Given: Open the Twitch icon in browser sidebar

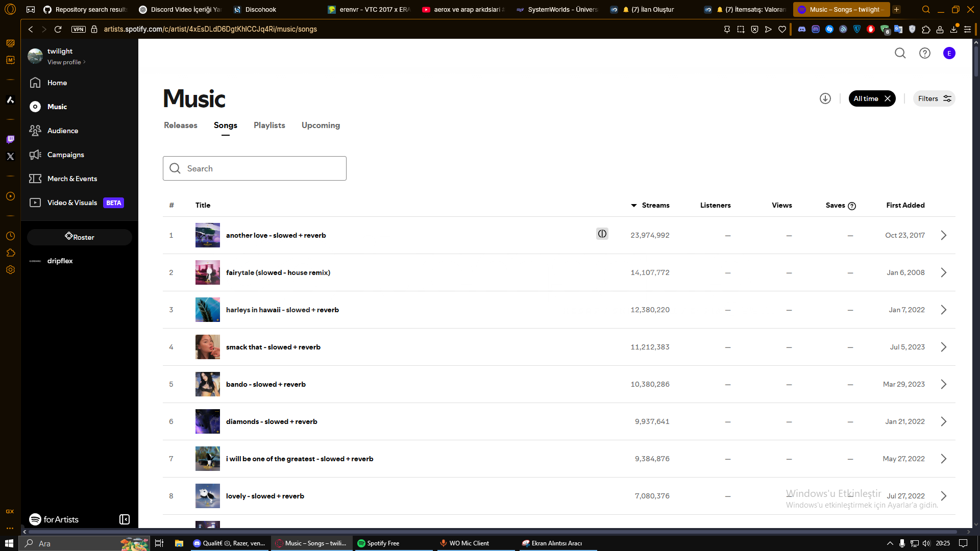Looking at the screenshot, I should (10, 139).
